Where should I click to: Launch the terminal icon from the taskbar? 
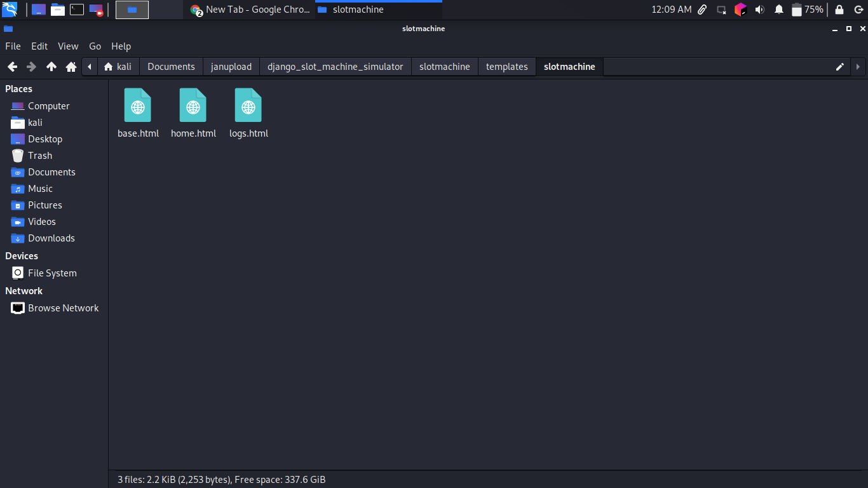pyautogui.click(x=77, y=10)
